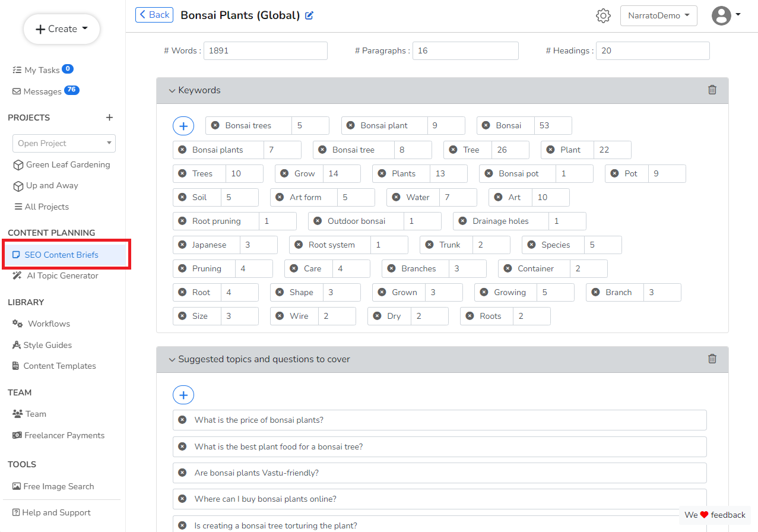Add a new keyword with plus circle
758x532 pixels.
point(183,126)
